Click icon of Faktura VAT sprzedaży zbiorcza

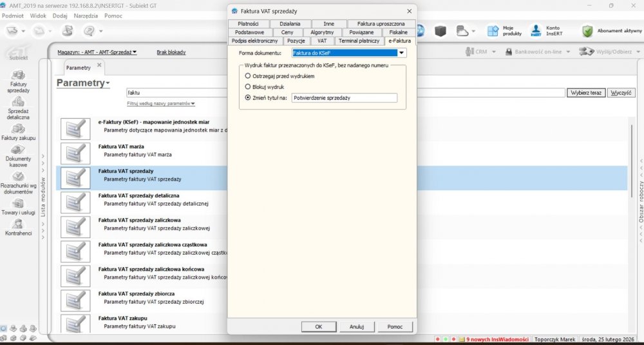75,301
